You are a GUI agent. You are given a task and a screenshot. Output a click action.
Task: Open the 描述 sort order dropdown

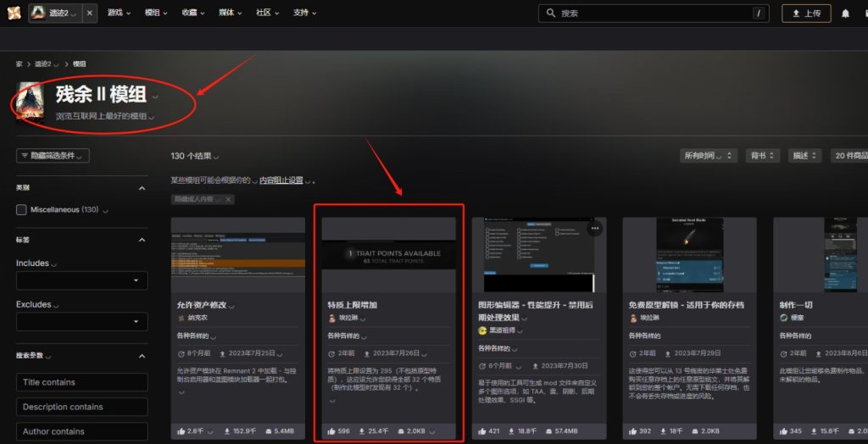tap(804, 156)
